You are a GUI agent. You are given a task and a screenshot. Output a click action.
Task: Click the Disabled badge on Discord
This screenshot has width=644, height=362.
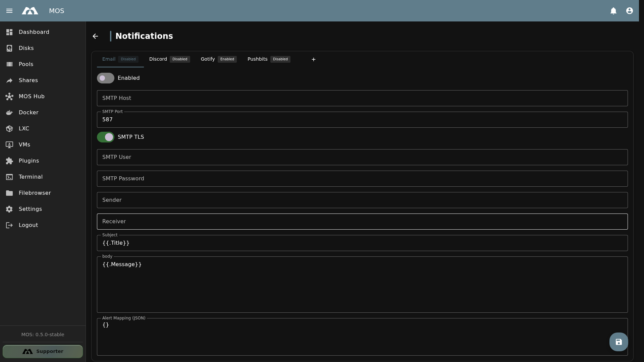180,59
